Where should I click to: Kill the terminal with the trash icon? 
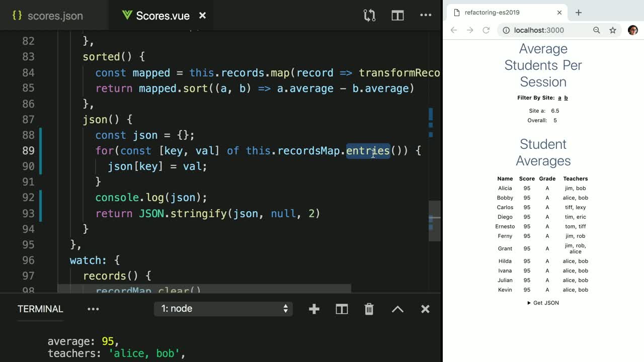pos(369,309)
